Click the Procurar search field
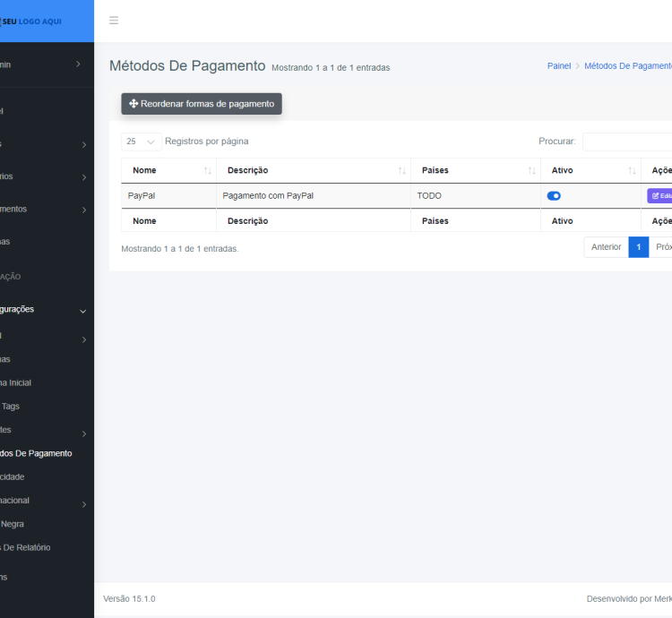 627,142
